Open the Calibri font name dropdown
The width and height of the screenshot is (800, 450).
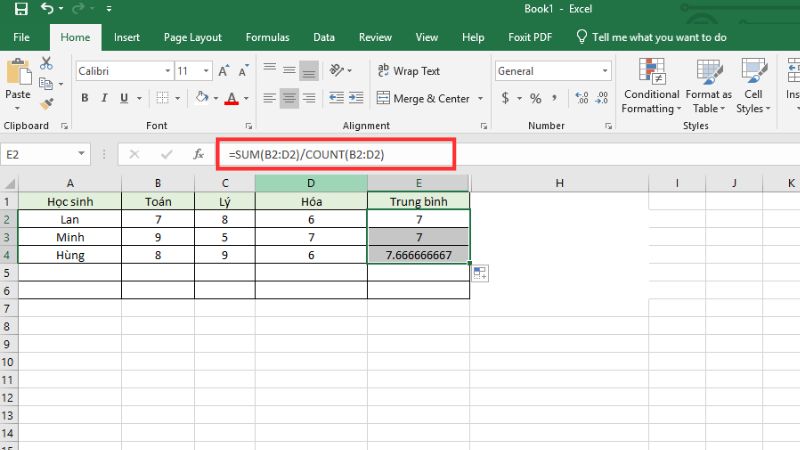point(165,72)
